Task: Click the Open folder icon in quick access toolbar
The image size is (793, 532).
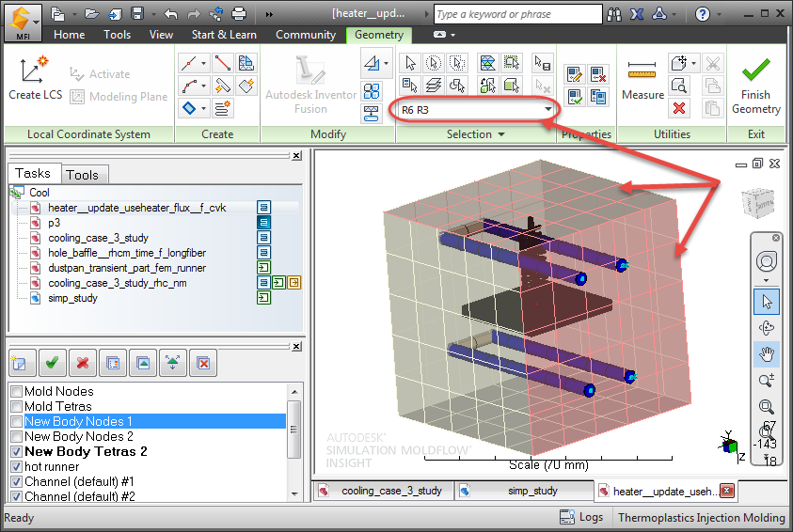Action: (x=92, y=14)
